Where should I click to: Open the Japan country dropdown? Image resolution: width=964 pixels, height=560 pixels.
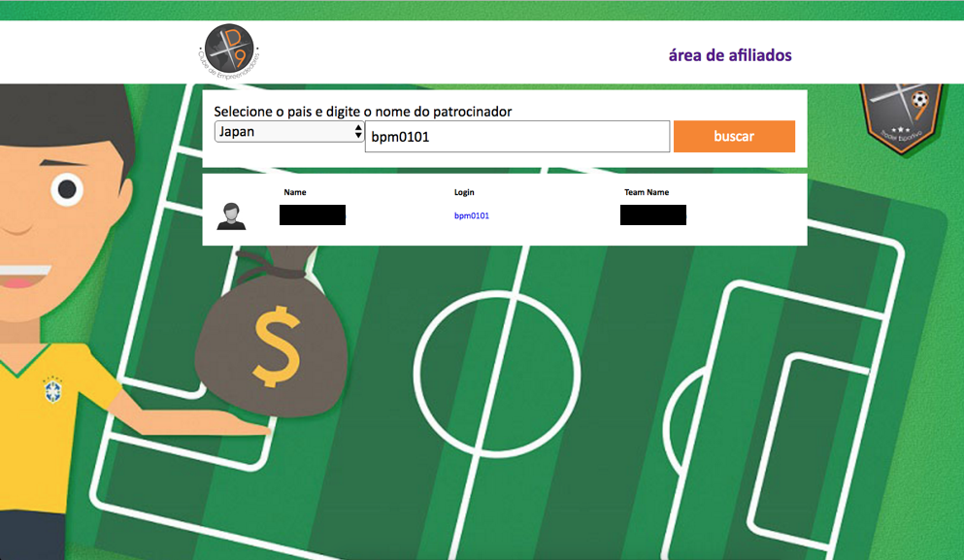289,132
